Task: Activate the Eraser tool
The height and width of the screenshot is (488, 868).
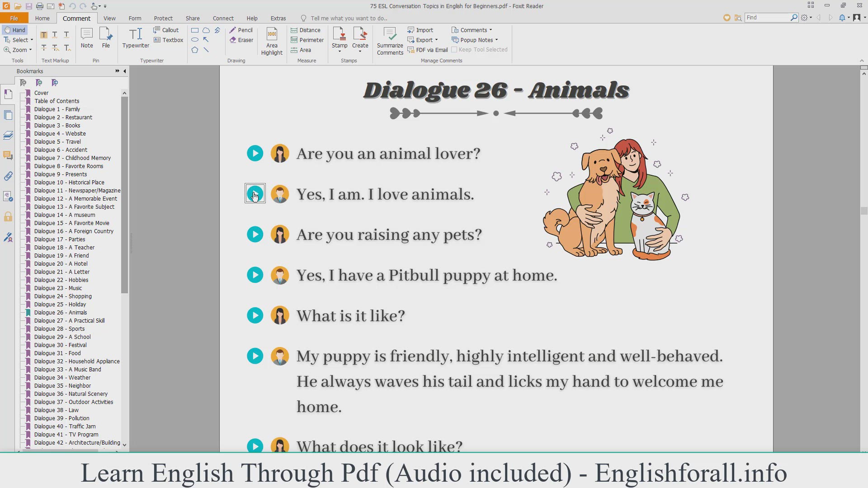Action: click(241, 40)
